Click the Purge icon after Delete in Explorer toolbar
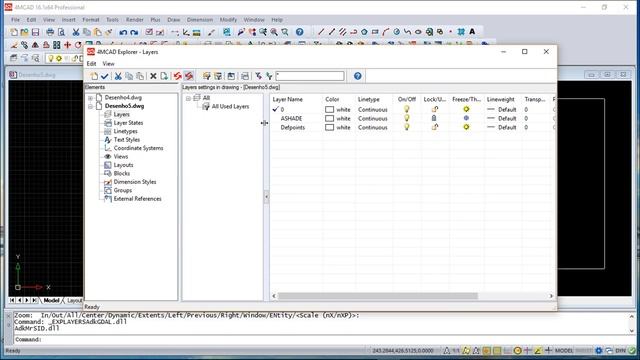 click(x=164, y=76)
